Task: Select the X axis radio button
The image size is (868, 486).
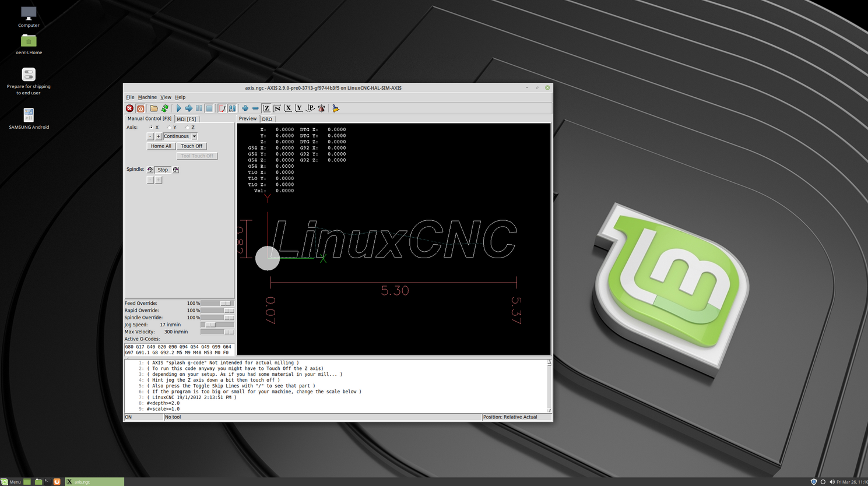Action: coord(152,128)
